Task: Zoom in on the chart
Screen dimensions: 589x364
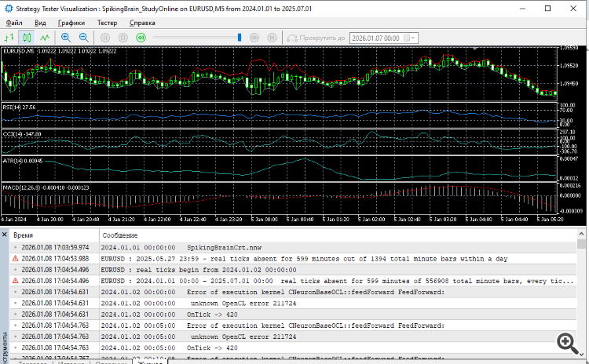Action: coord(65,37)
